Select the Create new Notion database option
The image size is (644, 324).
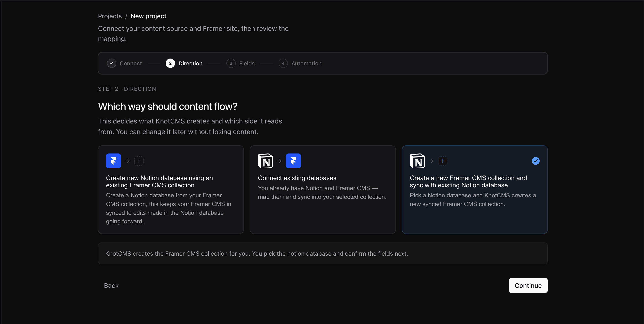pos(171,190)
